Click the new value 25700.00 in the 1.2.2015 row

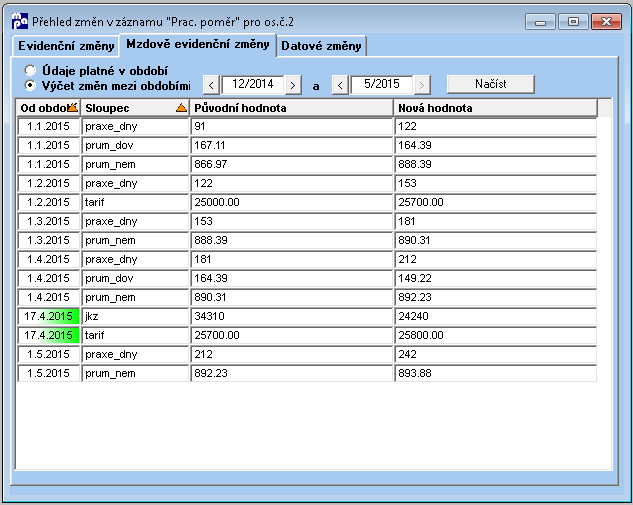[x=495, y=202]
